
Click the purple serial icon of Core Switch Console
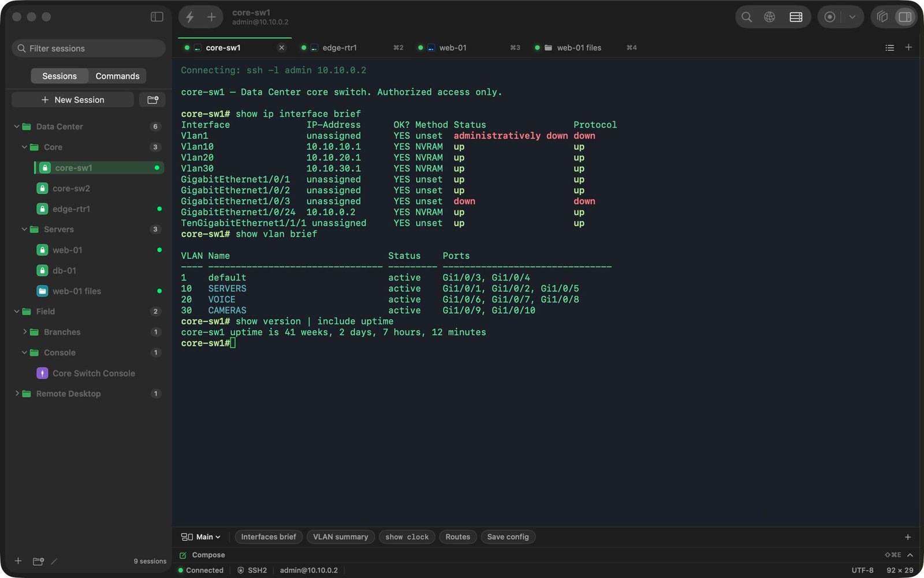[42, 373]
